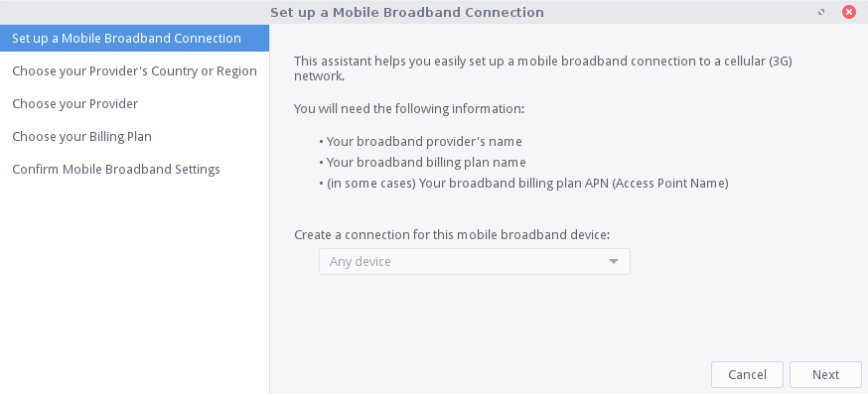Screen dimensions: 868x394
Task: Click the 'Your broadband billing plan name' bullet
Action: point(422,163)
